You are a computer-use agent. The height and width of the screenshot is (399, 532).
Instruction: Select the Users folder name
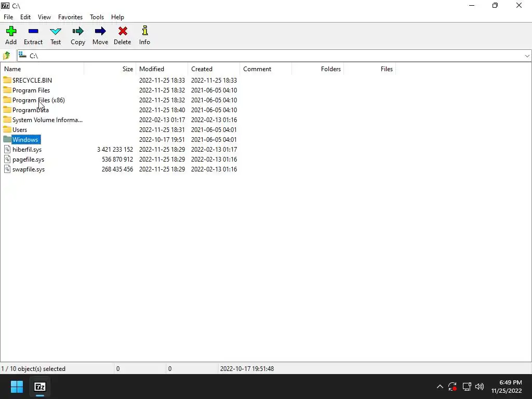tap(20, 129)
